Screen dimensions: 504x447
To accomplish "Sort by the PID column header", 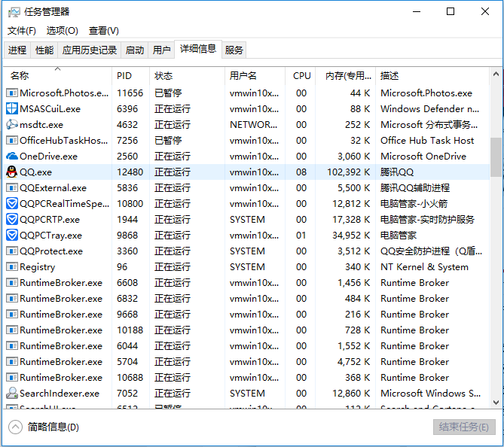I will click(x=131, y=76).
